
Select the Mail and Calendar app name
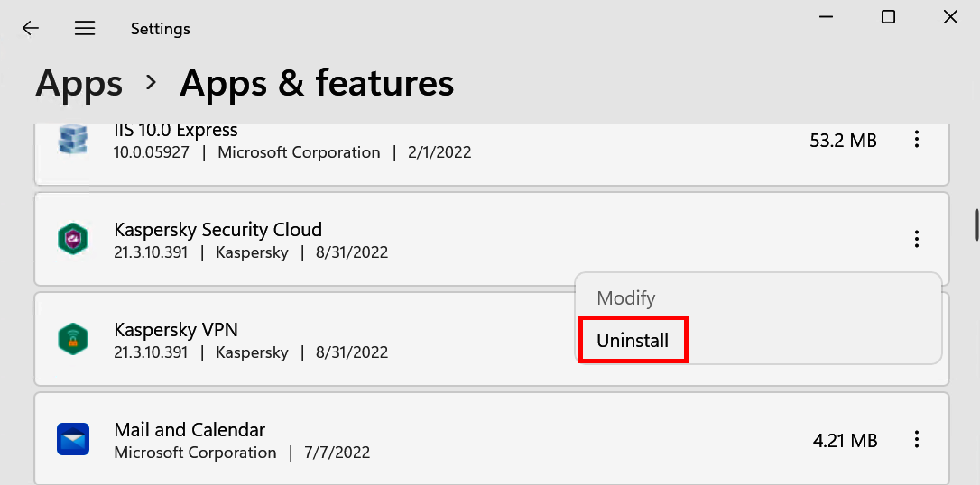pos(190,429)
